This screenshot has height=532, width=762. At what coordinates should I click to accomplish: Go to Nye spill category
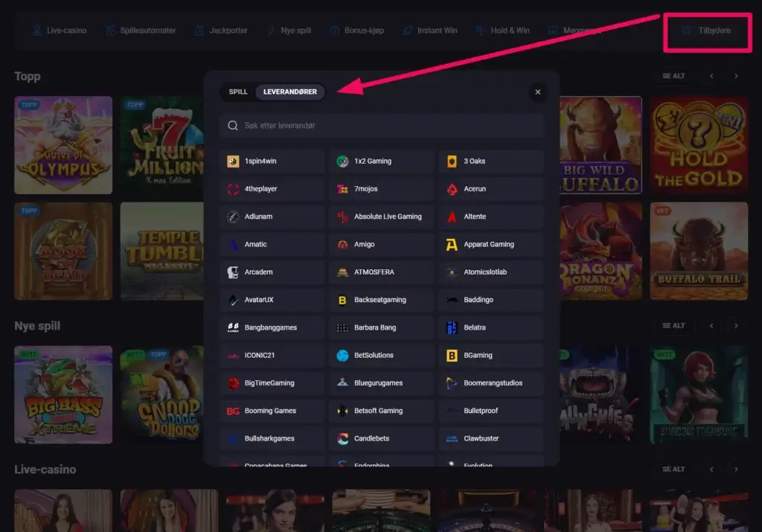tap(289, 31)
